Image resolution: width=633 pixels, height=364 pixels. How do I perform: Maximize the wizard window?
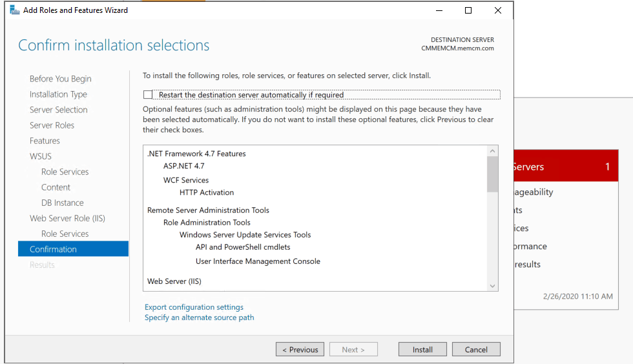coord(468,10)
